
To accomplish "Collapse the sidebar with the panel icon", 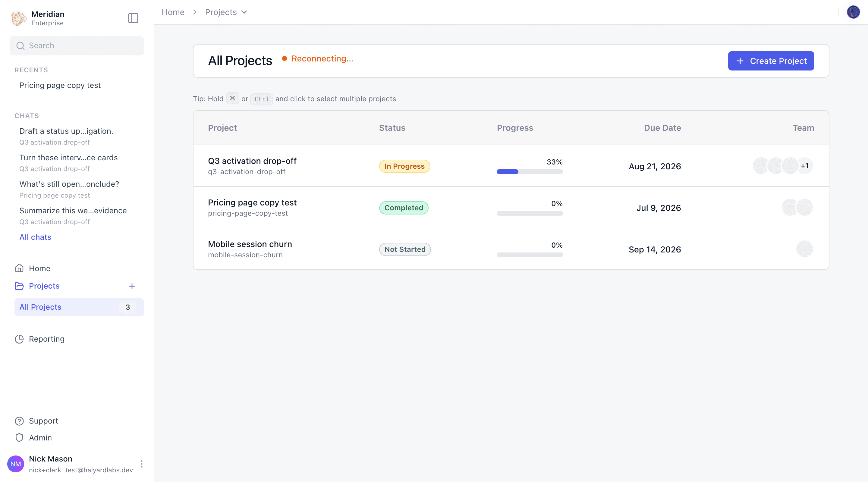I will click(x=133, y=18).
